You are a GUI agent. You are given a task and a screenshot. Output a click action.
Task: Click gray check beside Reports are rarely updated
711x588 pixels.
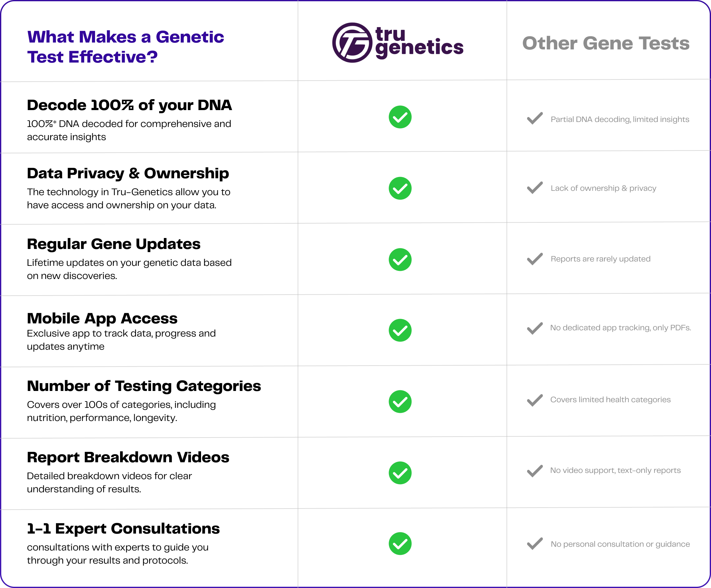535,259
